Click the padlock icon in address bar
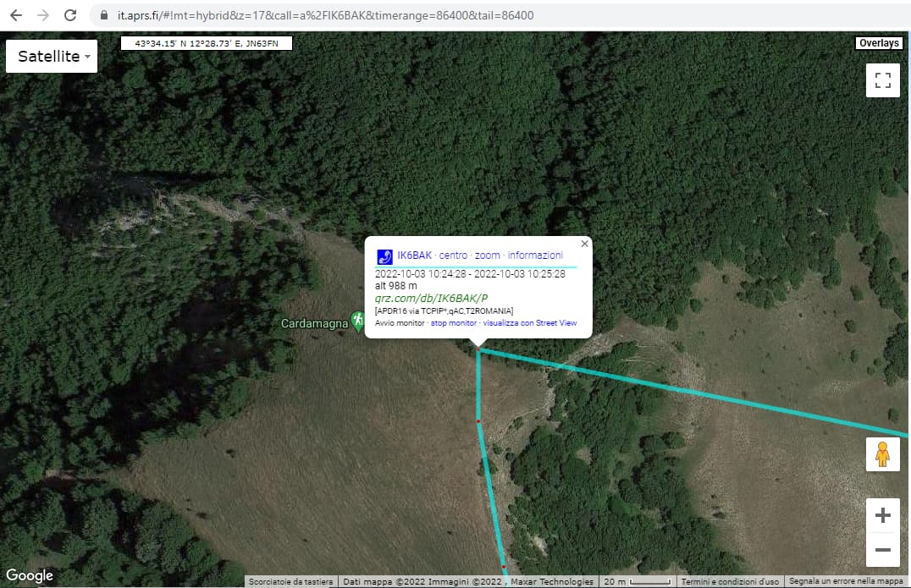The width and height of the screenshot is (911, 588). (104, 15)
